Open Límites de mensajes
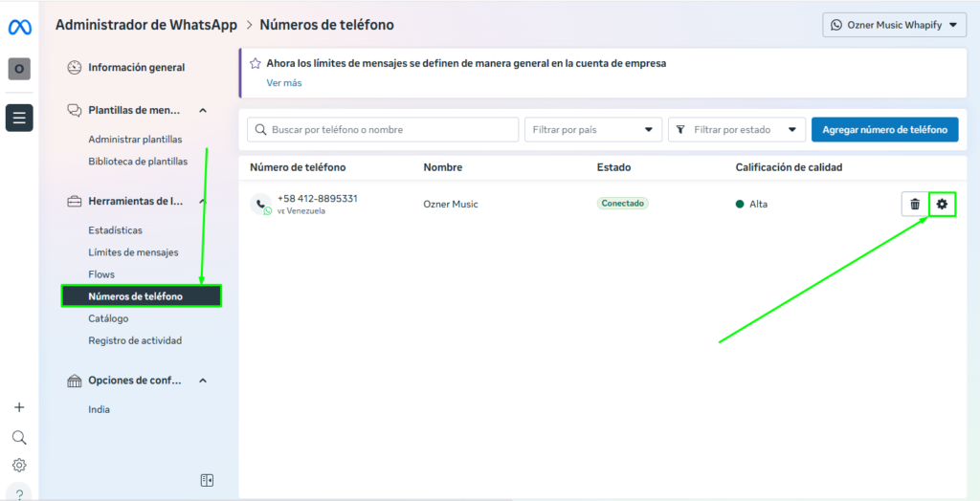The image size is (980, 501). 134,252
